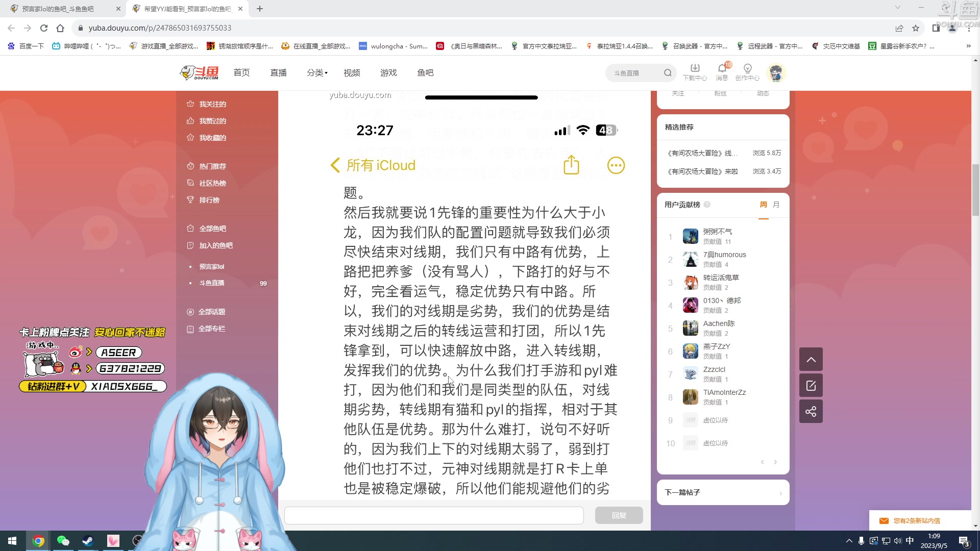Click the 回复 button
980x551 pixels.
pyautogui.click(x=619, y=515)
